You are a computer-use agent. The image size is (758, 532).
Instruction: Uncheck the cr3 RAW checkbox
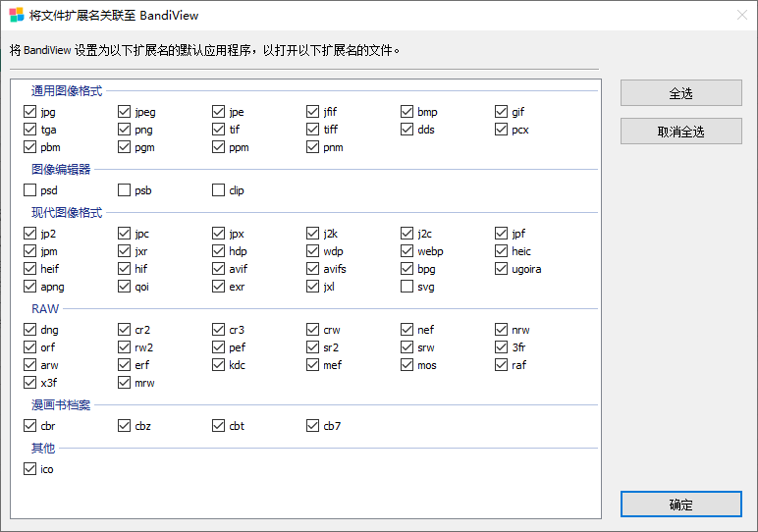219,330
